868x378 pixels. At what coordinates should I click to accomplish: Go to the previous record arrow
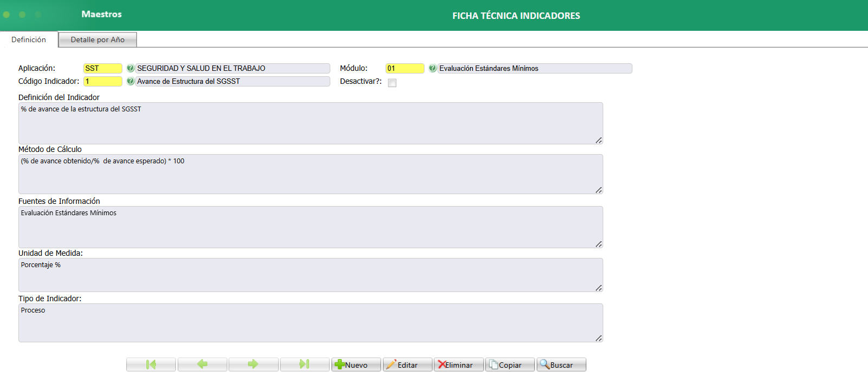pyautogui.click(x=203, y=364)
